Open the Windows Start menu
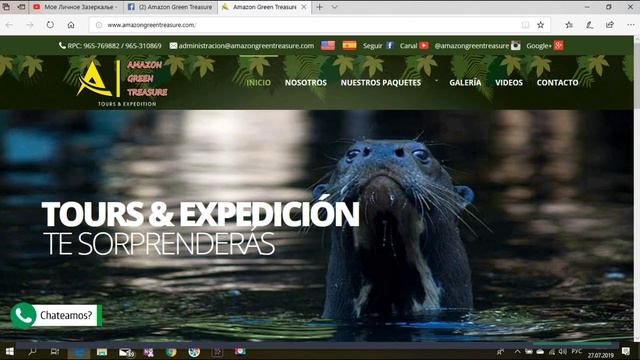The image size is (640, 360). pyautogui.click(x=10, y=351)
